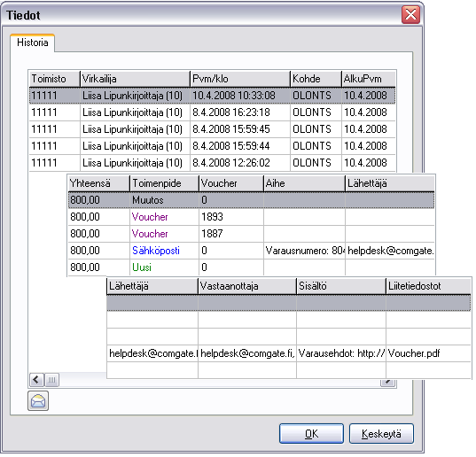Screen dimensions: 476x457
Task: Select the row dated 8.4.2008 15:59:44
Action: [x=212, y=146]
